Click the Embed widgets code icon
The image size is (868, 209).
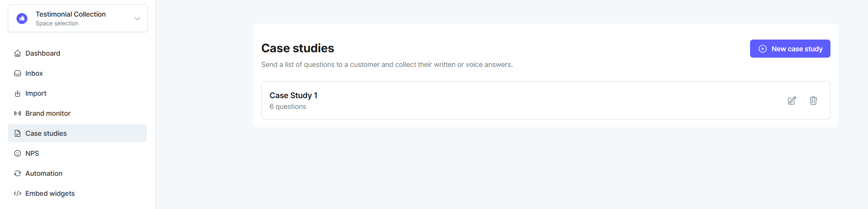[18, 193]
